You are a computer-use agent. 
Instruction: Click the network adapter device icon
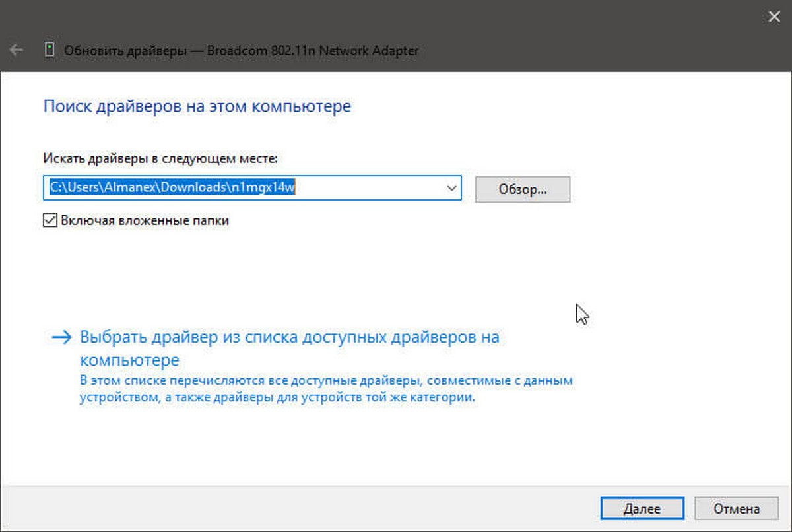click(x=49, y=50)
